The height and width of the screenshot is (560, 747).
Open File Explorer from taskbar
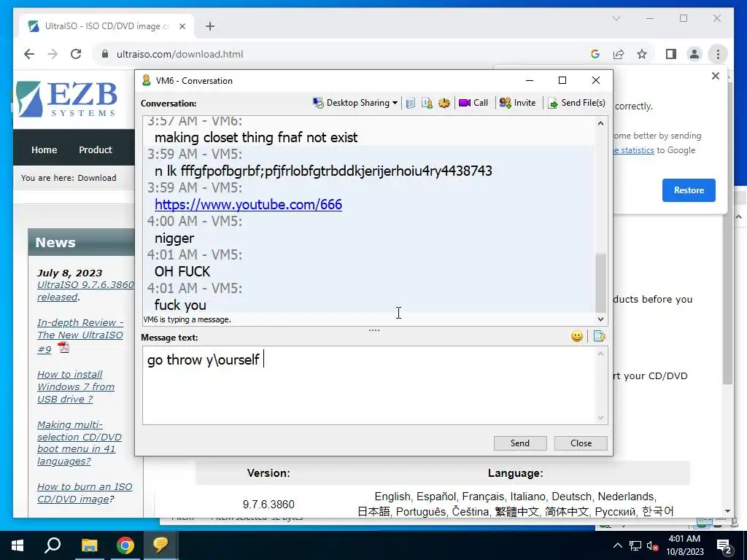tap(89, 545)
